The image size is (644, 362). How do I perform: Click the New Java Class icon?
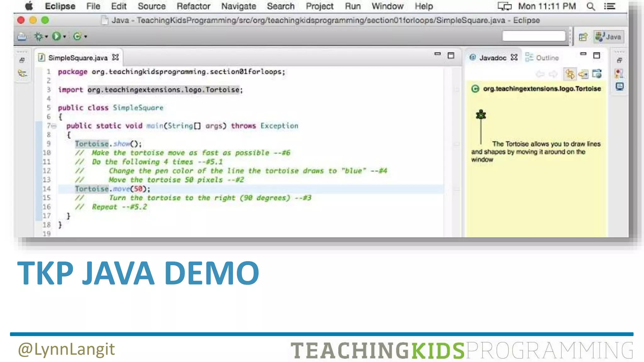(77, 36)
